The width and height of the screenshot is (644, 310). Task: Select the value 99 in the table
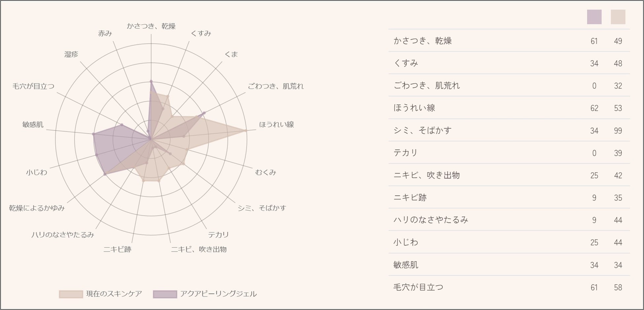pyautogui.click(x=618, y=131)
